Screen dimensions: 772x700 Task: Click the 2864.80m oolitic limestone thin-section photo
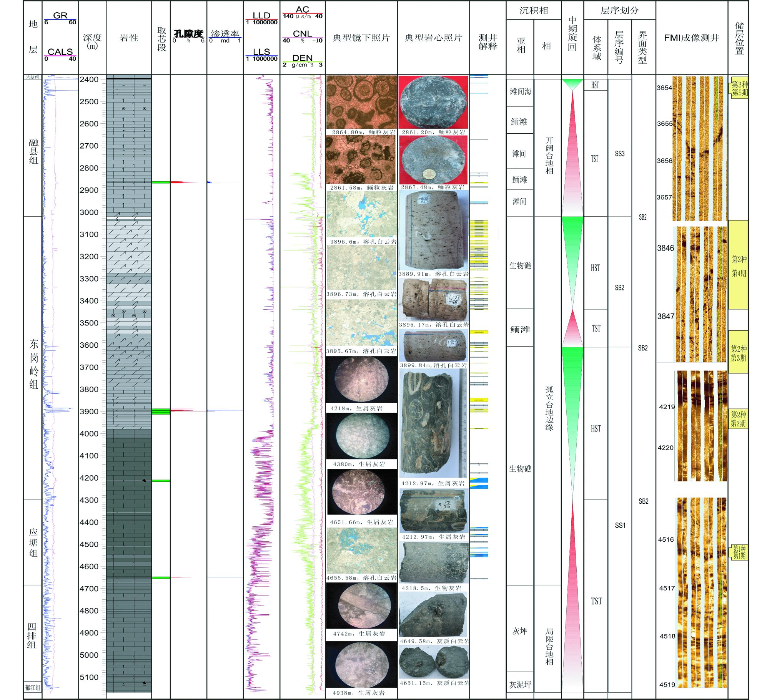pos(361,102)
